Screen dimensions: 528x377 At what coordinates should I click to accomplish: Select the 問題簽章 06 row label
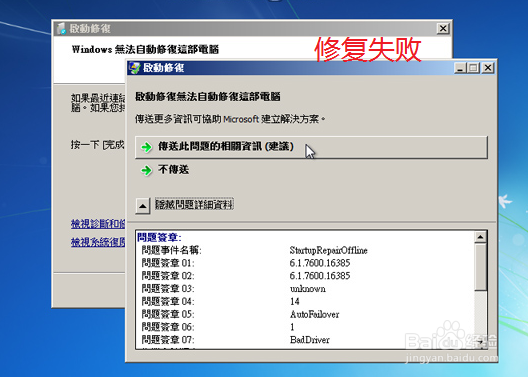(x=168, y=327)
